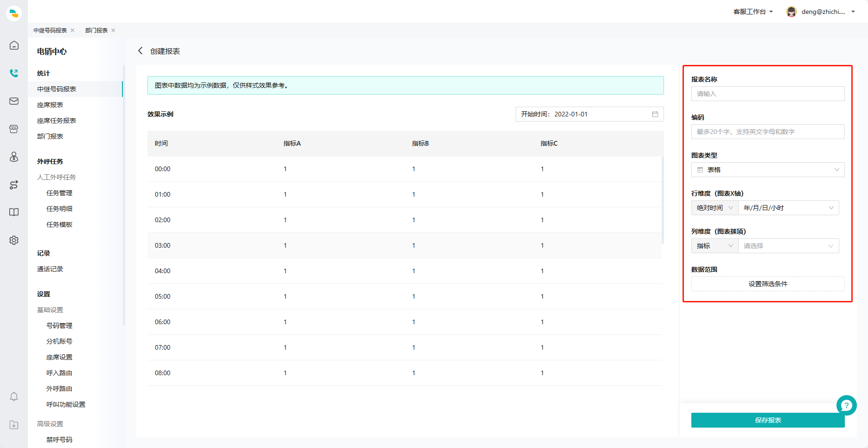Open the 年/月/日/小时 dropdown
Image resolution: width=868 pixels, height=448 pixels.
pos(789,208)
